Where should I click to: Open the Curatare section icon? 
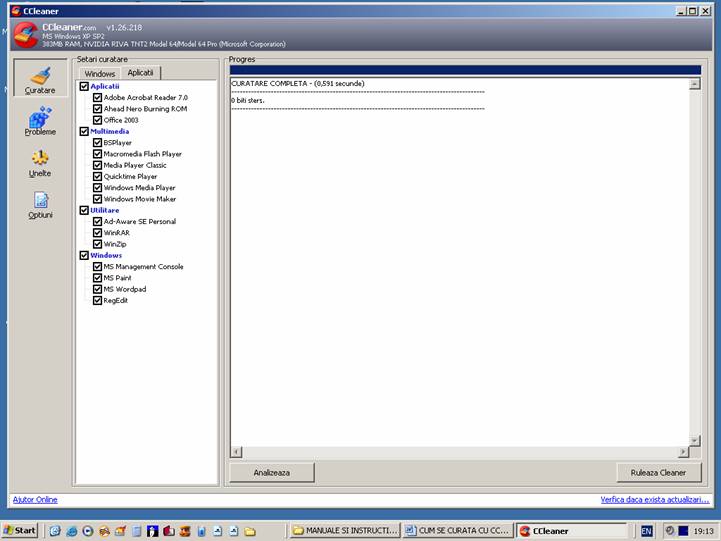point(40,78)
